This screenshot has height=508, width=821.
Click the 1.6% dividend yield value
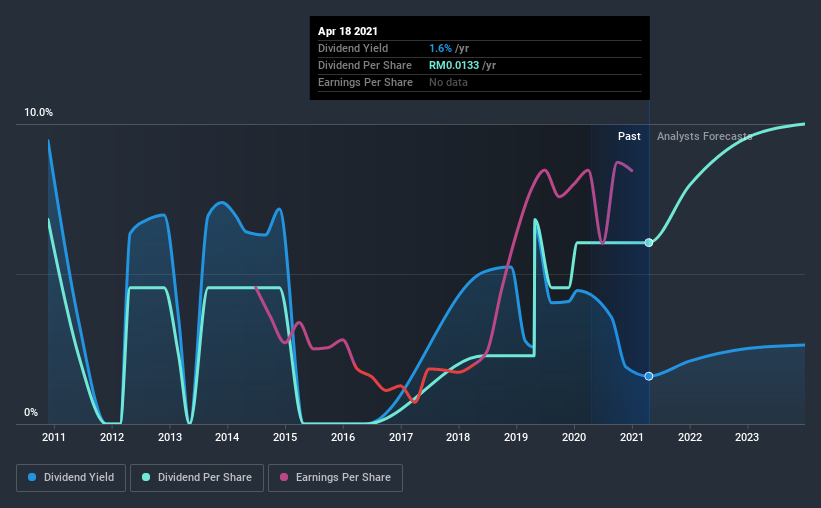(440, 48)
